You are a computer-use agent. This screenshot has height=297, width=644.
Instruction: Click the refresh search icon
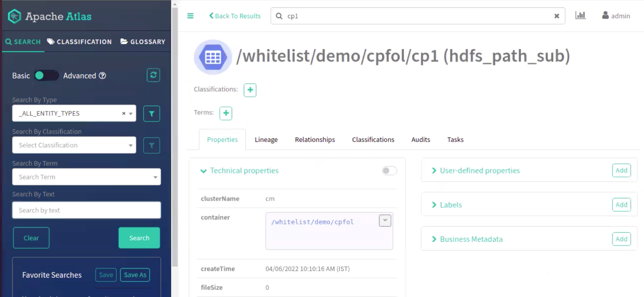pyautogui.click(x=153, y=75)
